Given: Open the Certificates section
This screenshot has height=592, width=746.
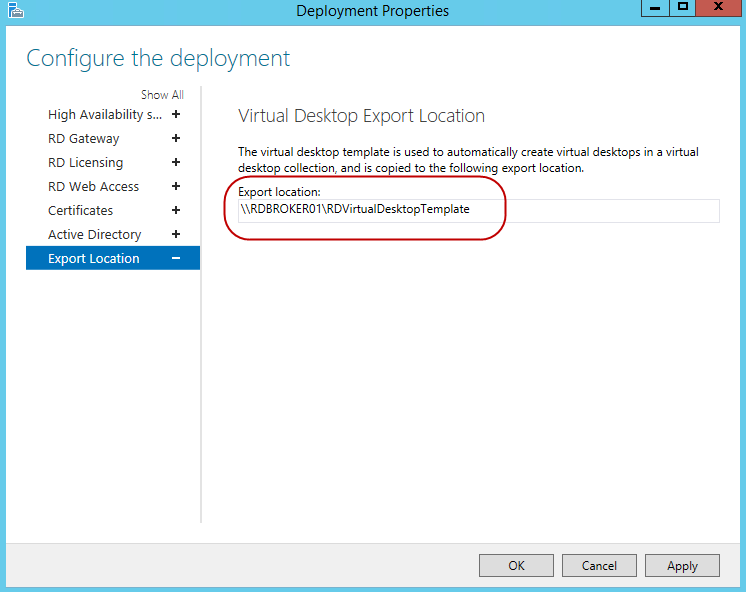Looking at the screenshot, I should click(x=80, y=211).
